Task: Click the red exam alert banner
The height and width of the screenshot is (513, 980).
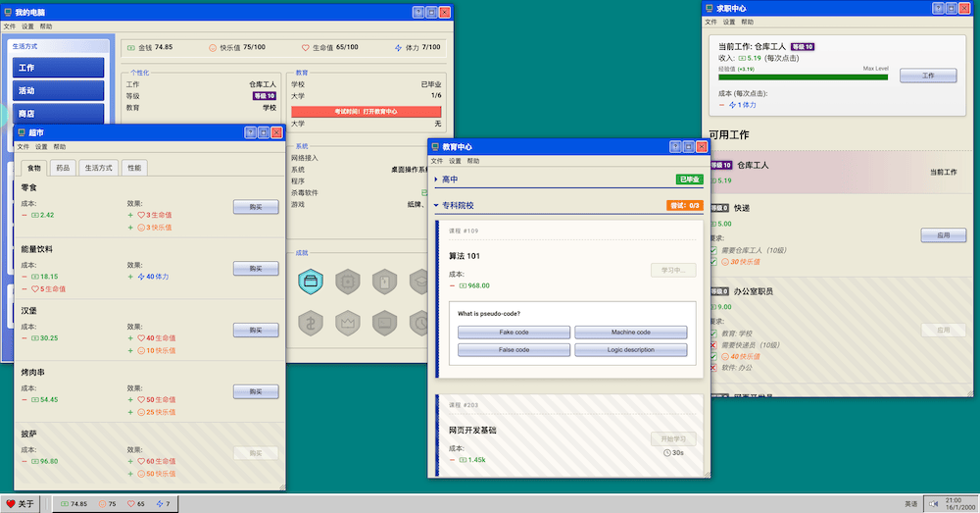Action: click(x=366, y=112)
